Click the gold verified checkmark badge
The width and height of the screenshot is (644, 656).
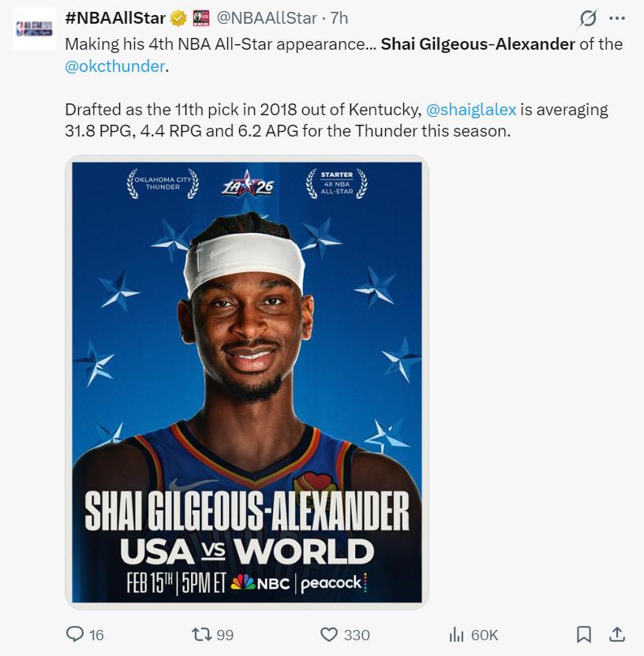click(x=178, y=18)
